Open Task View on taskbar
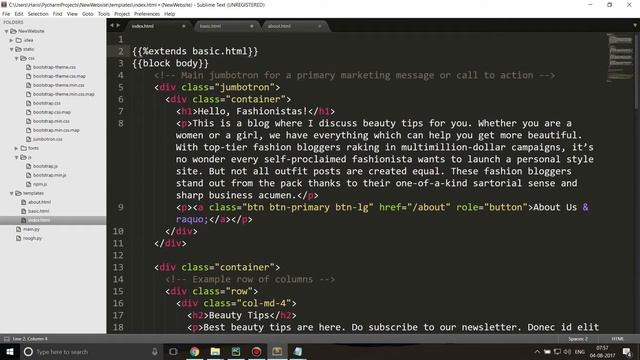This screenshot has width=640, height=360. [x=173, y=352]
